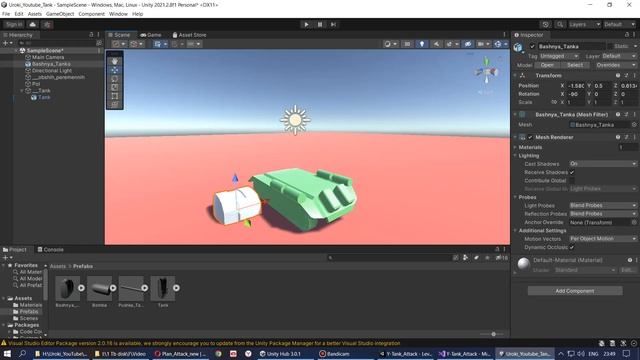Click the scene orientation gizmo

click(x=486, y=73)
